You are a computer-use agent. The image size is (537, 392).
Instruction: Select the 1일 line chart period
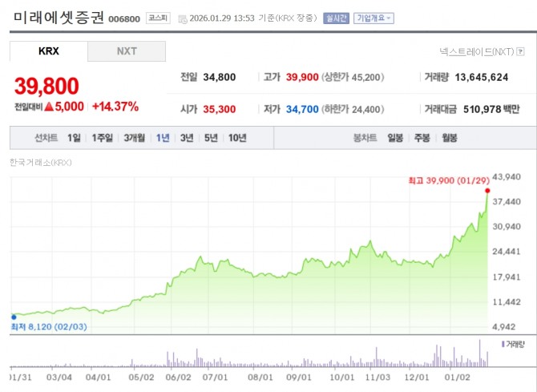(75, 138)
